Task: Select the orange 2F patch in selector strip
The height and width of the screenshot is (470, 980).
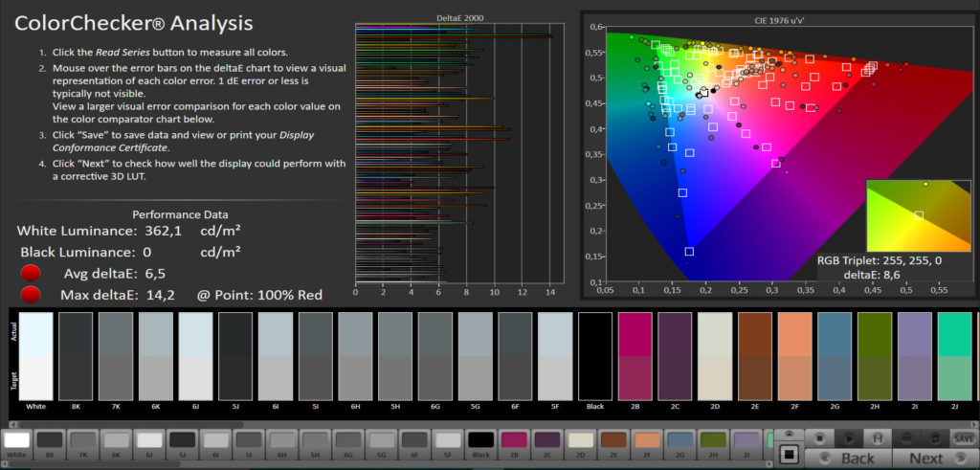Action: 647,443
